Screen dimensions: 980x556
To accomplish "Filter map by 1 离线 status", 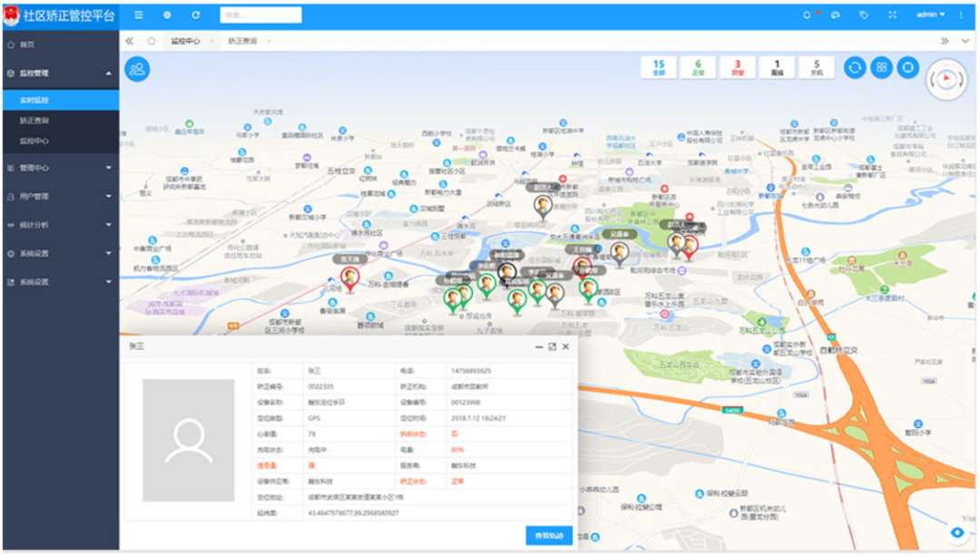I will coord(777,67).
